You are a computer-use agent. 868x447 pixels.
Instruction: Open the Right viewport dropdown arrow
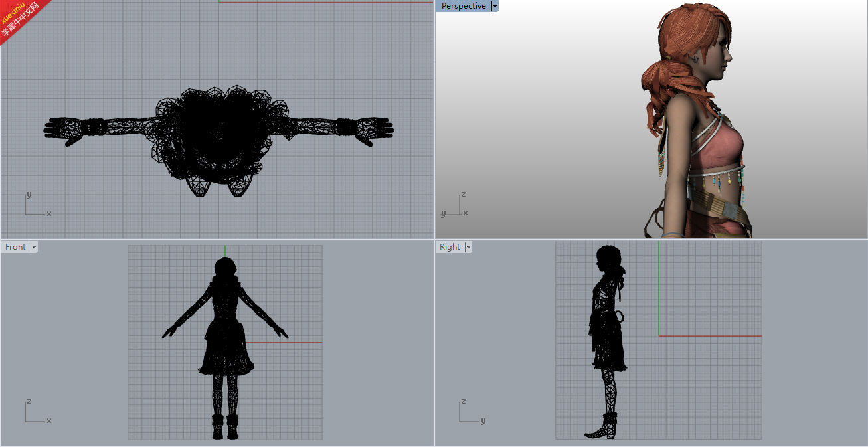[x=468, y=247]
